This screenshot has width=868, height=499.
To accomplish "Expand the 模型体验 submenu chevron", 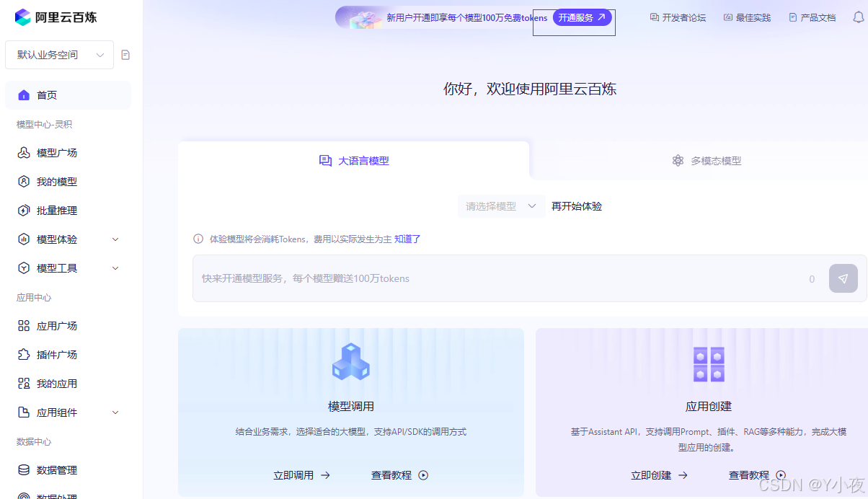I will 115,239.
